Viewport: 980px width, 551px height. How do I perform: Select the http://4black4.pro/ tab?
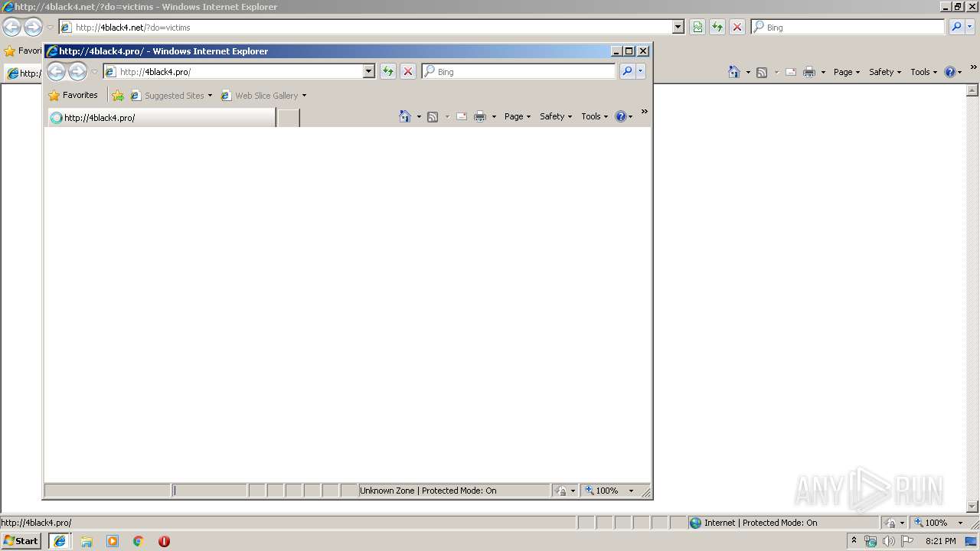[161, 118]
